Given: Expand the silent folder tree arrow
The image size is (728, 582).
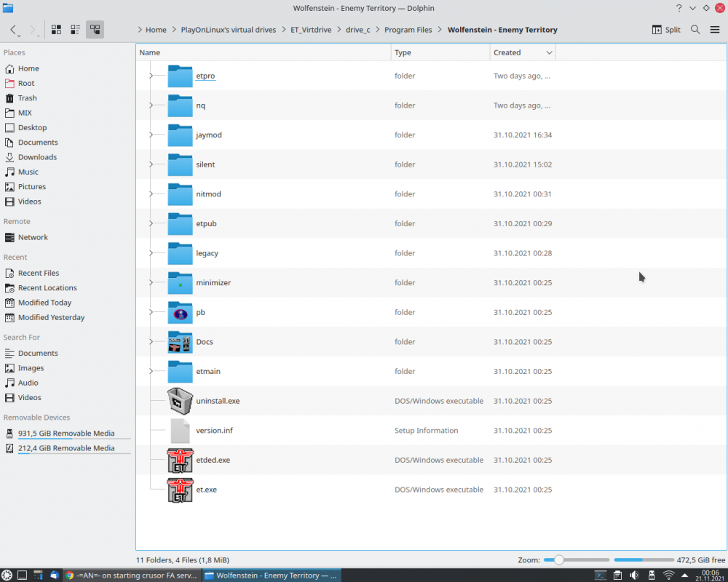Looking at the screenshot, I should [x=151, y=164].
